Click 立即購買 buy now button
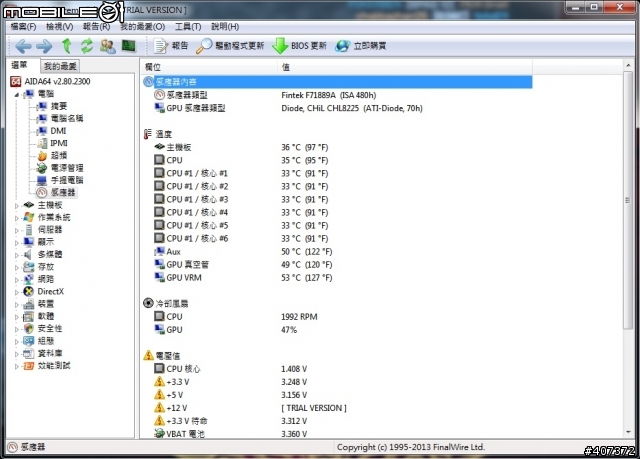Image resolution: width=640 pixels, height=459 pixels. (360, 46)
